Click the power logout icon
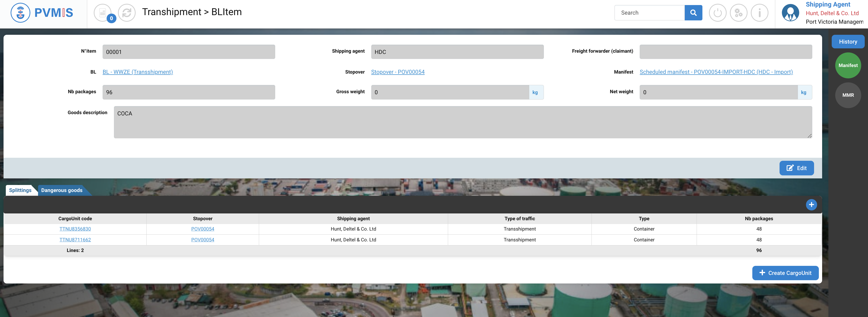The height and width of the screenshot is (317, 868). tap(717, 13)
